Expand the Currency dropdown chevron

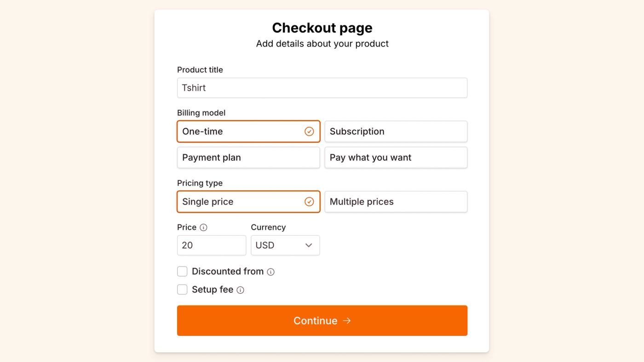coord(309,245)
